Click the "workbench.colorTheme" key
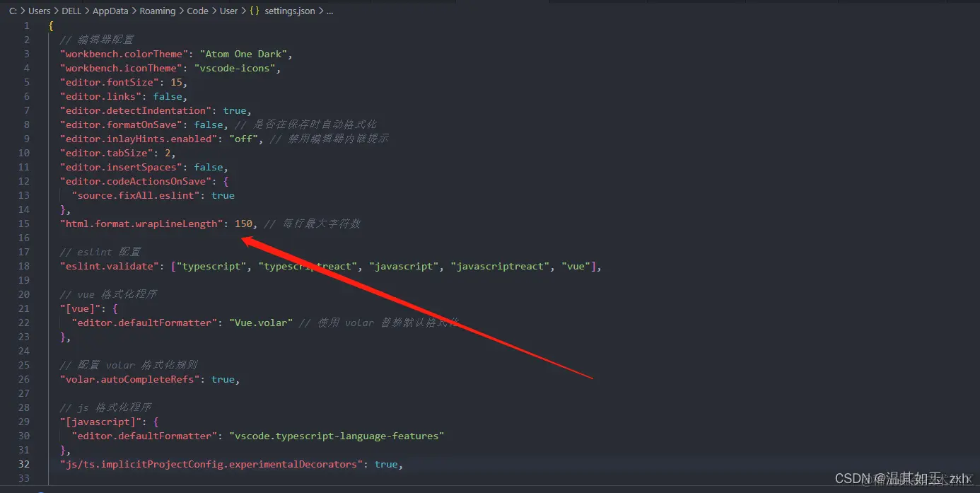This screenshot has height=493, width=980. pyautogui.click(x=124, y=54)
